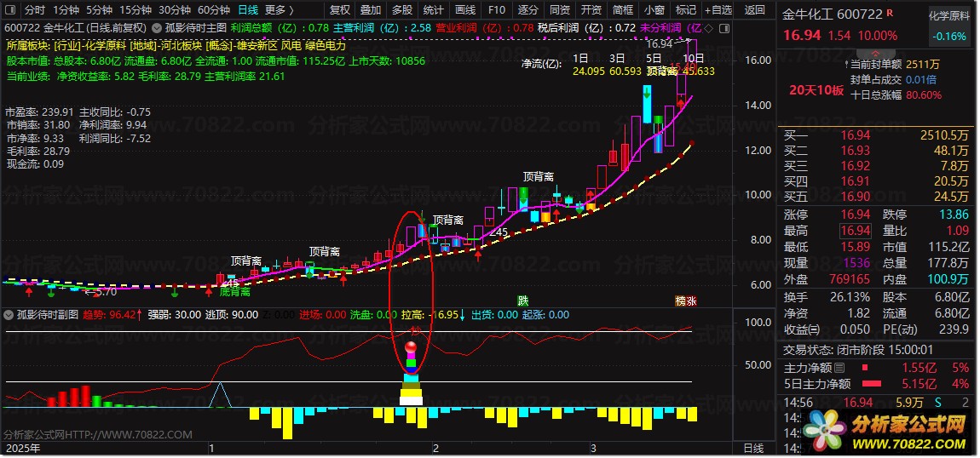This screenshot has width=980, height=458.
Task: Switch to the 分时 intraday period
Action: pos(35,10)
